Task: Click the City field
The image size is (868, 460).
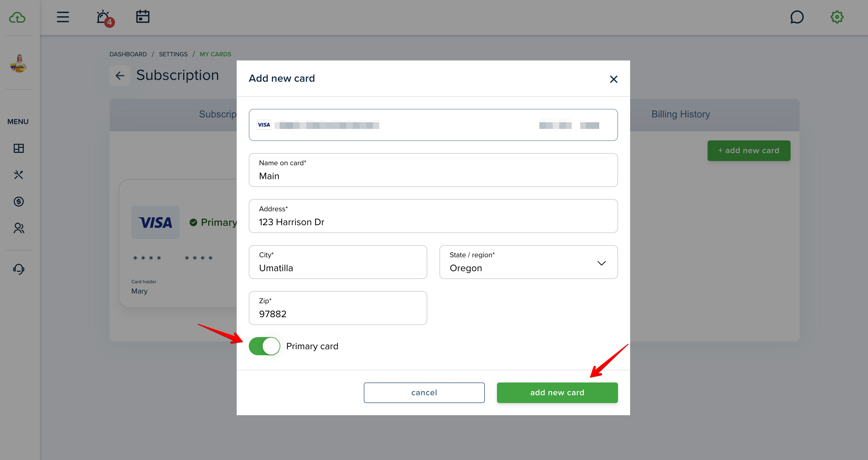Action: click(x=338, y=262)
